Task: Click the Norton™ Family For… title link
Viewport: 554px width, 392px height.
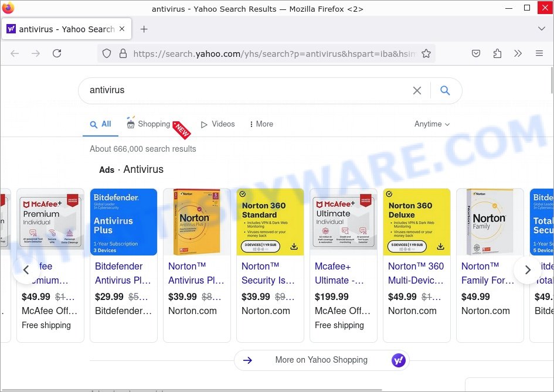Action: [x=488, y=273]
